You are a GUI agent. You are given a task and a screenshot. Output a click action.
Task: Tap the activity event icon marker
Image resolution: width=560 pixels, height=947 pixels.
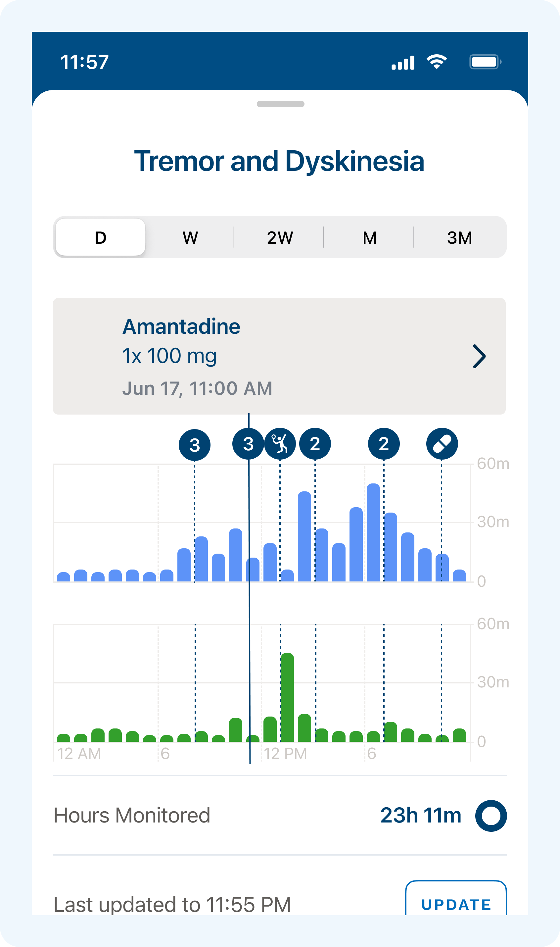pos(280,443)
